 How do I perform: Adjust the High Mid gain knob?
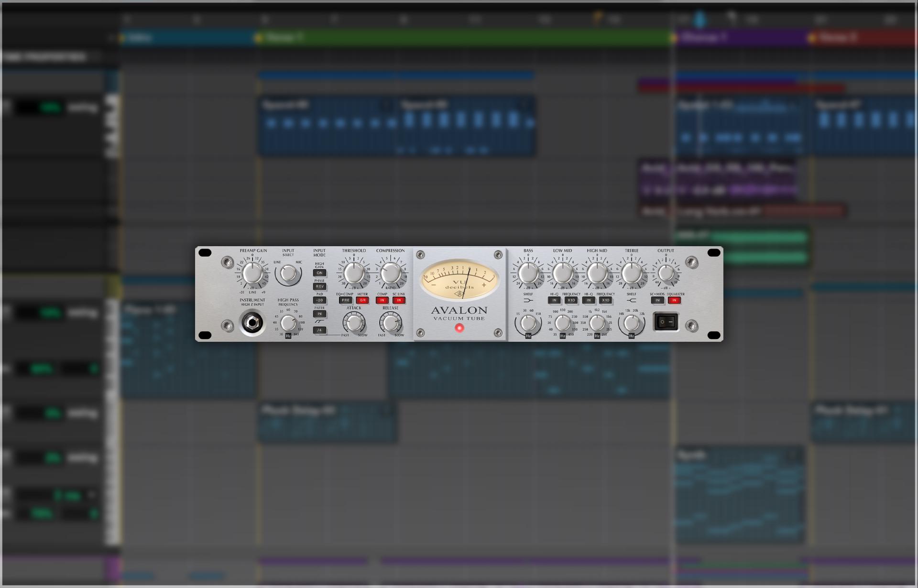(597, 273)
